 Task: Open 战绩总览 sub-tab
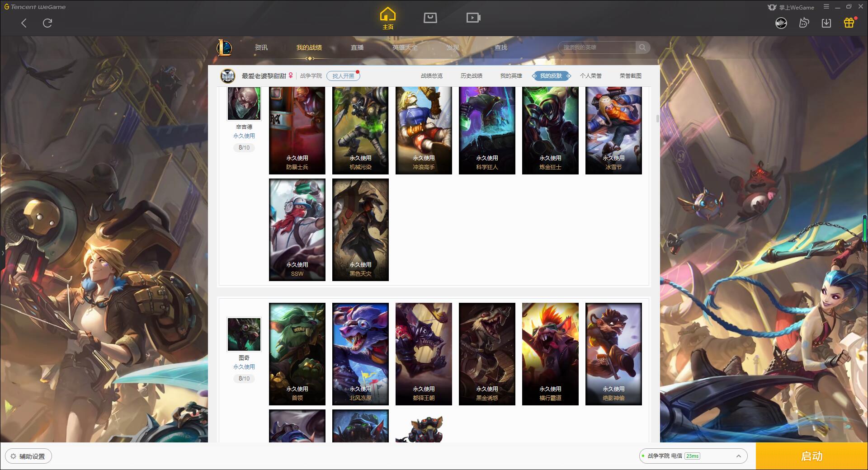pos(432,76)
